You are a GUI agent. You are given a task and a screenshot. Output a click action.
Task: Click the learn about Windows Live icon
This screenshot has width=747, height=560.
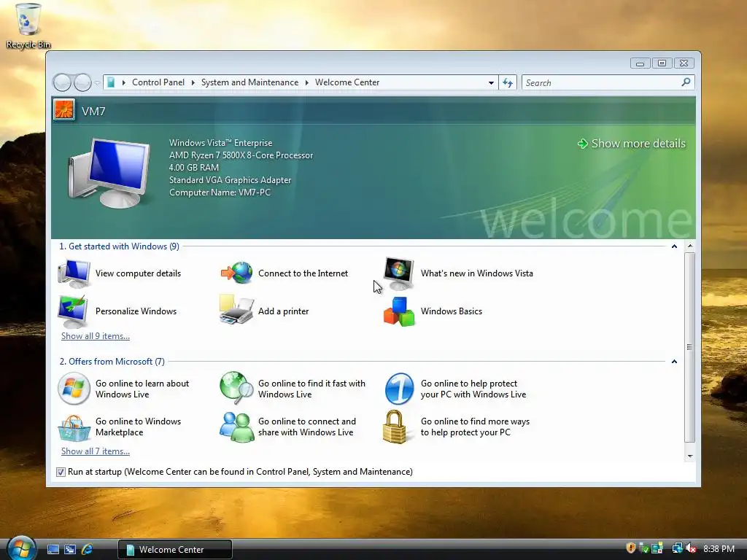click(x=74, y=389)
